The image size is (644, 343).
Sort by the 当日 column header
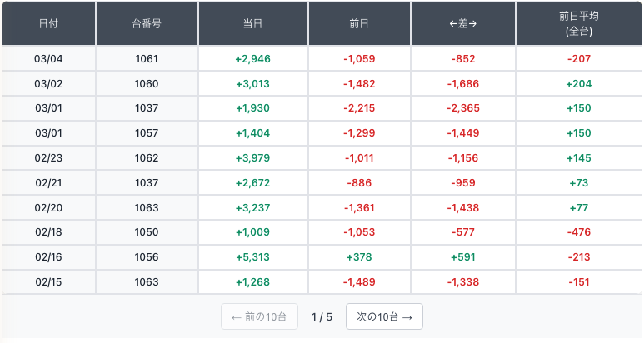[253, 24]
